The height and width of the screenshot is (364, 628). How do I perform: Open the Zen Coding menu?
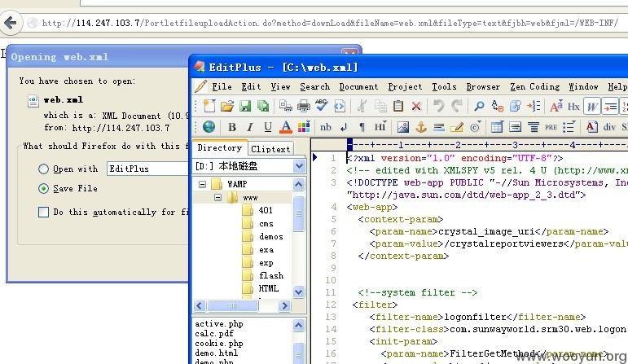pos(534,86)
